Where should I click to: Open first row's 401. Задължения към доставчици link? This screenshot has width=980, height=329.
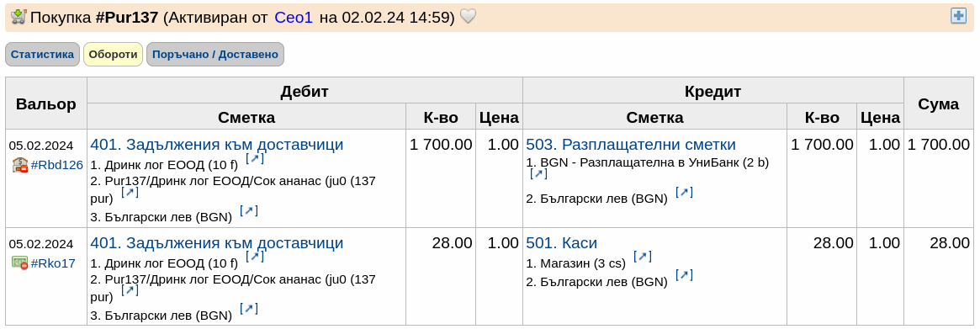click(x=217, y=145)
